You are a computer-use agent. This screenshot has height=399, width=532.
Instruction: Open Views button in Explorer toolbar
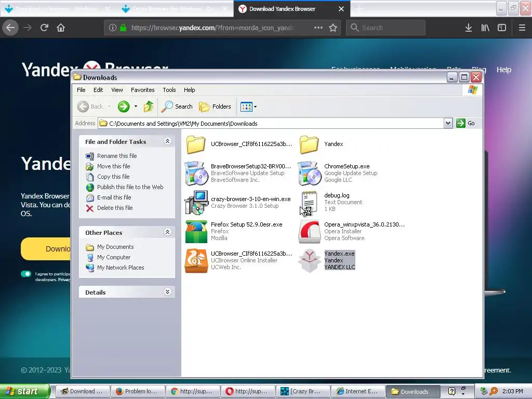(x=246, y=107)
